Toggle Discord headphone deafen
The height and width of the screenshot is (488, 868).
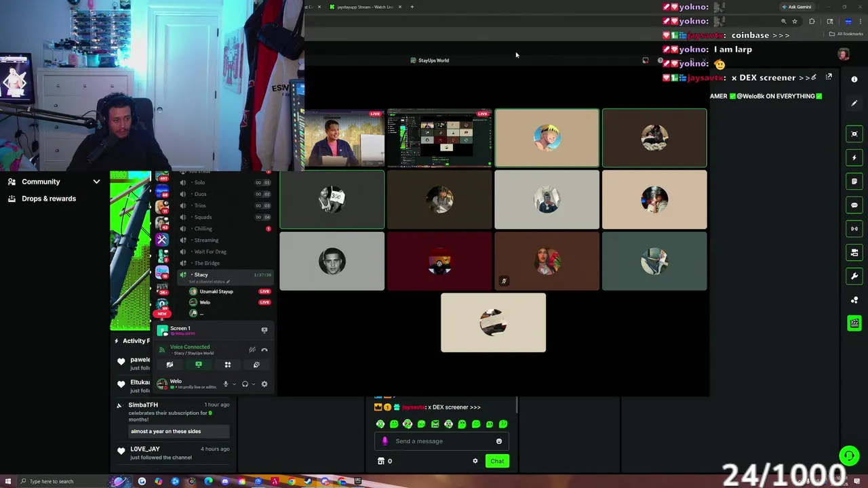[x=245, y=384]
